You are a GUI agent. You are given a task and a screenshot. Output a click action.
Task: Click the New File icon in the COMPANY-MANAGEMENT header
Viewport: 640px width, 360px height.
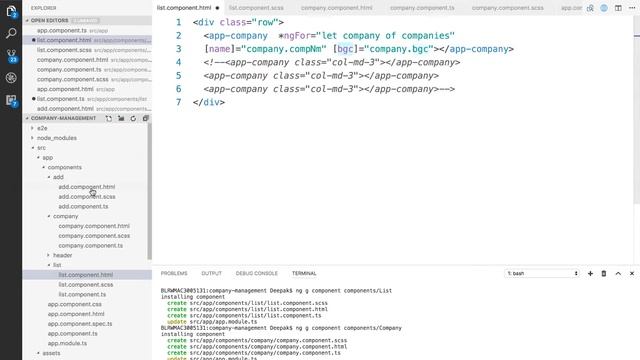[109, 118]
